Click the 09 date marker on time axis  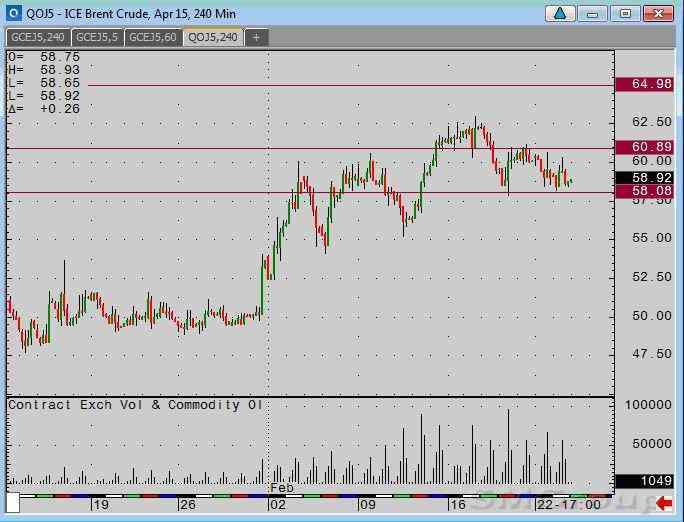(x=367, y=505)
